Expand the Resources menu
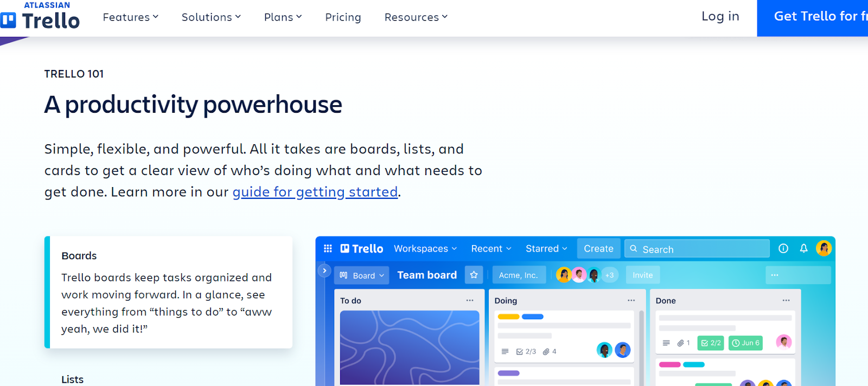Viewport: 868px width, 386px height. pos(416,17)
